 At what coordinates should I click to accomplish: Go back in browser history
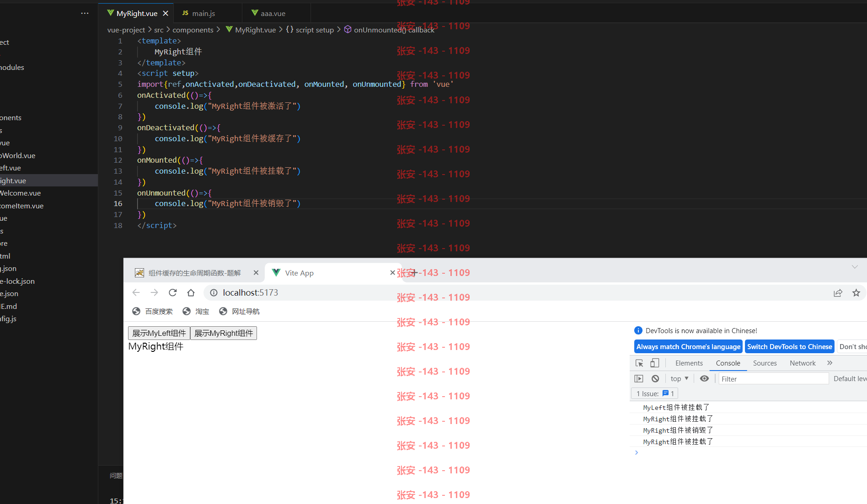click(x=136, y=292)
